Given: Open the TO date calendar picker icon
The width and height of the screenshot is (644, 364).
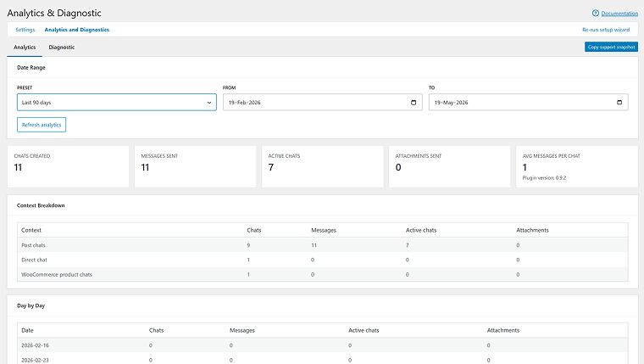Looking at the screenshot, I should [619, 103].
